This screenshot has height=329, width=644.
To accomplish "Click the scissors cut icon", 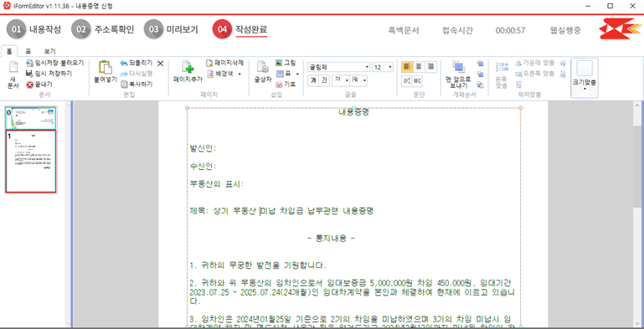I will coord(160,63).
